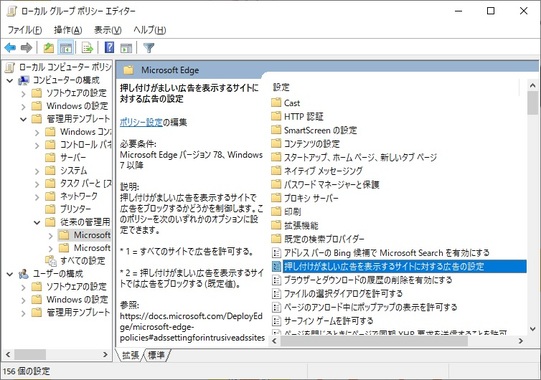Open the ヘルプ(H) menu
This screenshot has height=380, width=541.
[x=149, y=30]
